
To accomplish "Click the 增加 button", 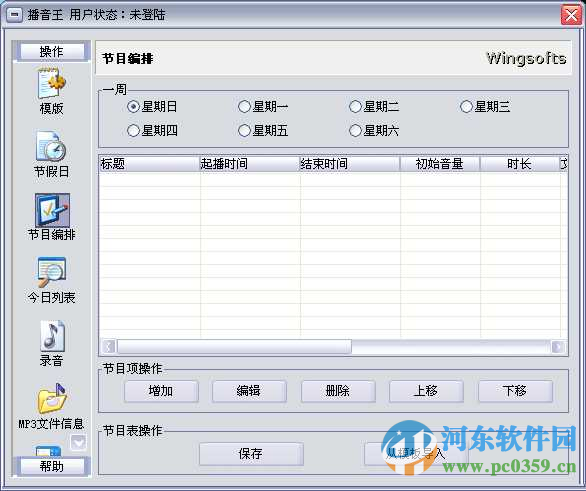I will pos(161,391).
